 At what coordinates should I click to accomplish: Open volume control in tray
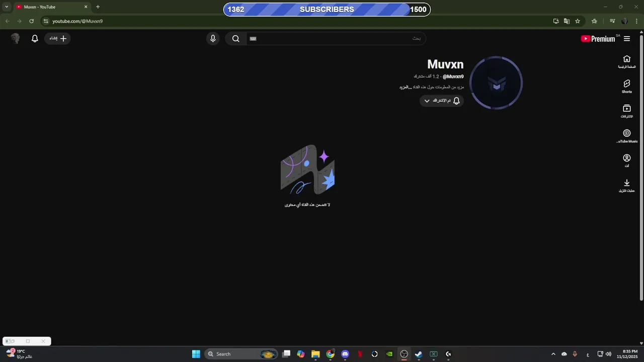608,354
